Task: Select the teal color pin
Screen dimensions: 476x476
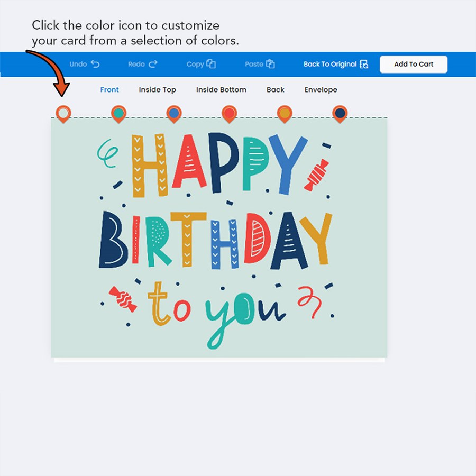Action: (119, 113)
